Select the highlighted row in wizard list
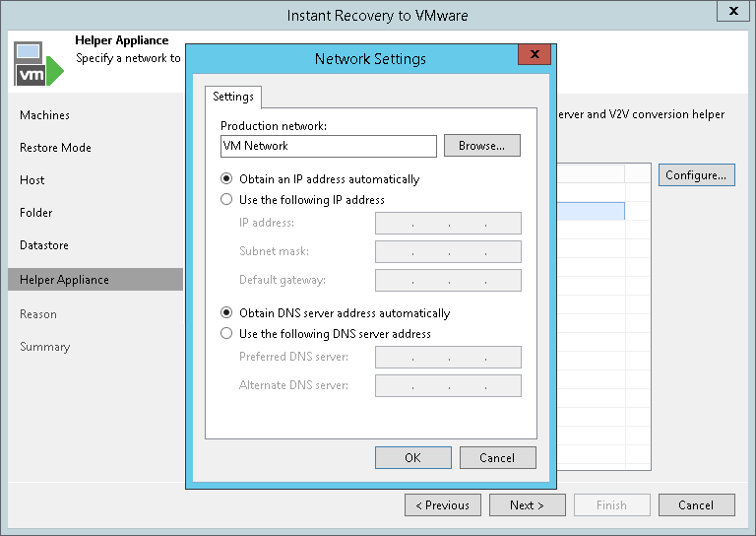 coord(591,211)
